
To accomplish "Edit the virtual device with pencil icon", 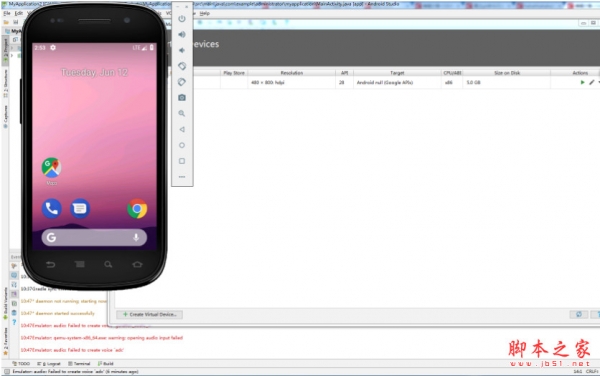I will point(592,82).
